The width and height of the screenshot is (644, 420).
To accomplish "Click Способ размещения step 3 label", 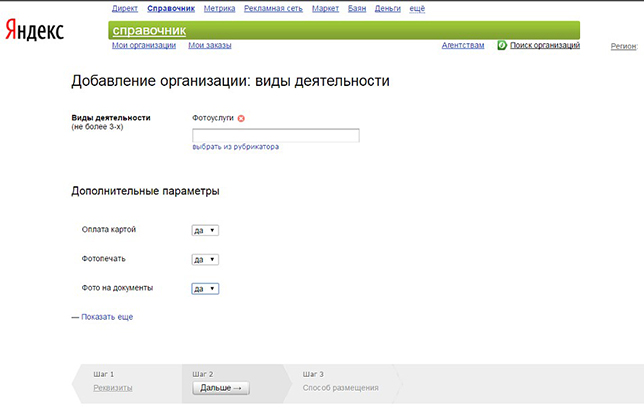I will coord(340,388).
